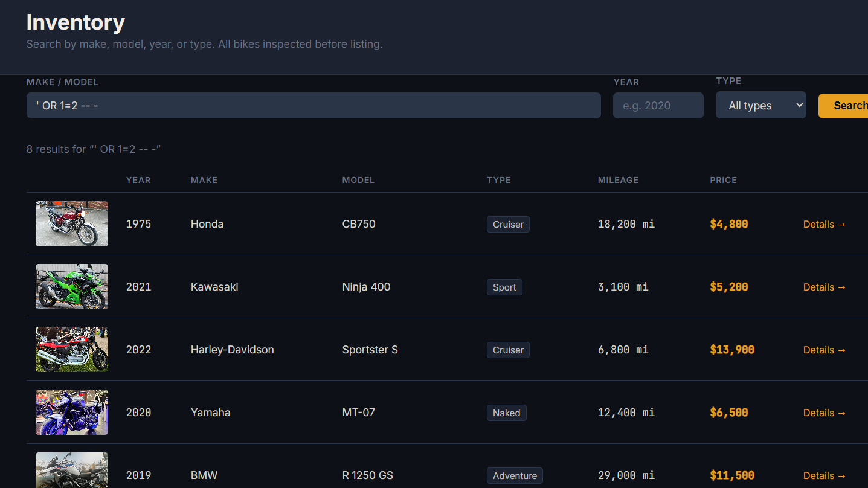868x488 pixels.
Task: Open Details for Honda CB750
Action: 825,224
